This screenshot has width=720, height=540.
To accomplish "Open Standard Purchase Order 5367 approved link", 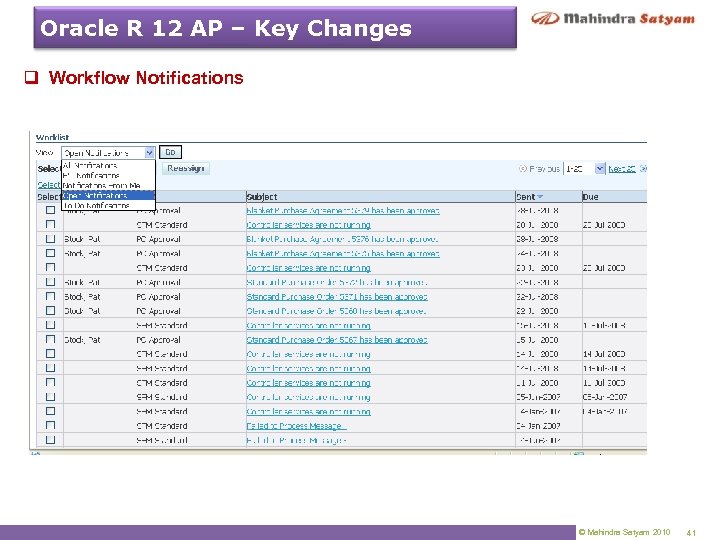I will 337,340.
